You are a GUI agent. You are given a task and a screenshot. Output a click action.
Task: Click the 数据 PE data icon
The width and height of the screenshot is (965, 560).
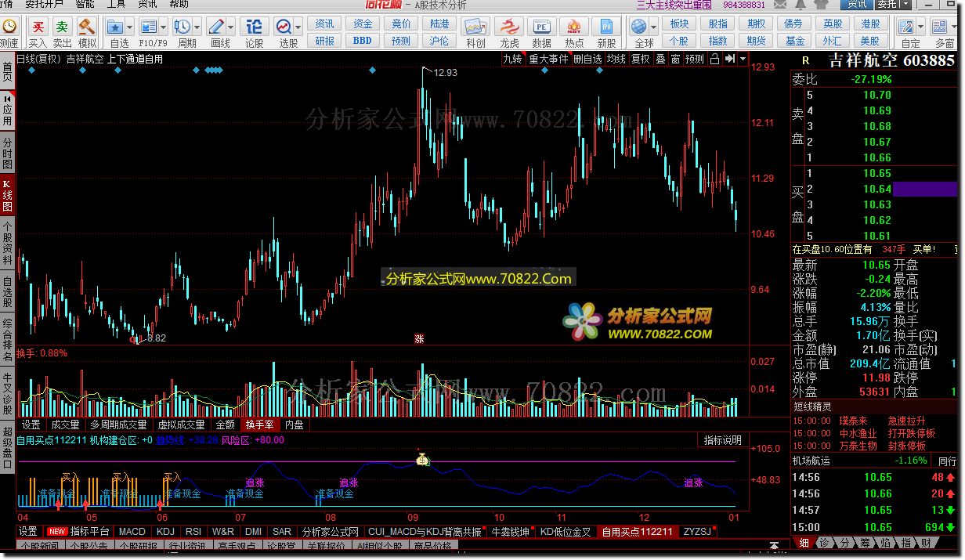542,27
